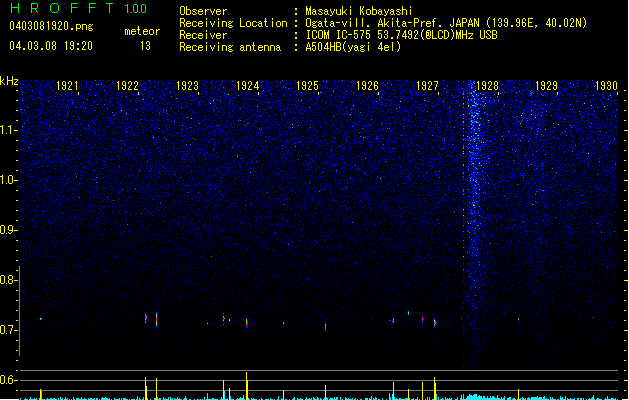Click the meteor echo at 1924
The width and height of the screenshot is (629, 400).
point(247,323)
